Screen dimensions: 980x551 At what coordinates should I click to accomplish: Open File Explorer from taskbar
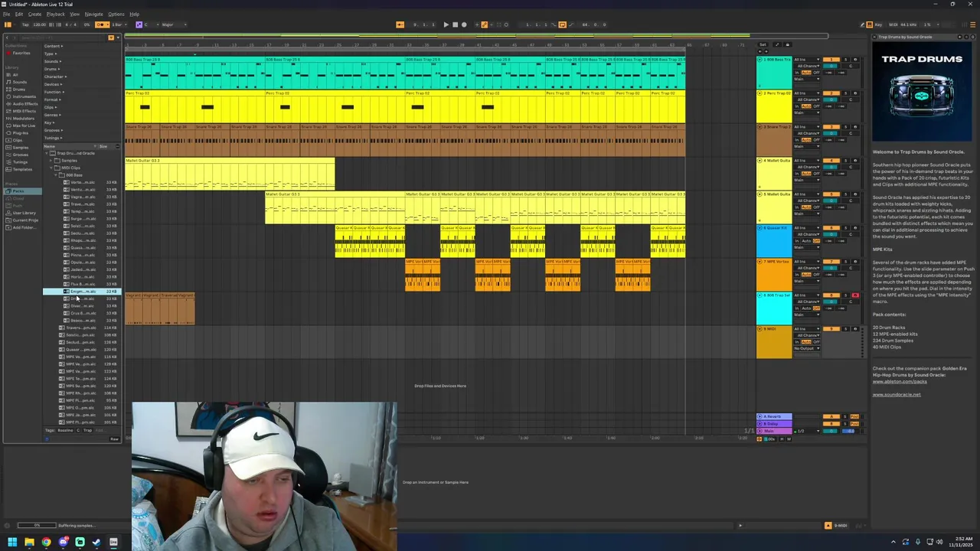(29, 543)
